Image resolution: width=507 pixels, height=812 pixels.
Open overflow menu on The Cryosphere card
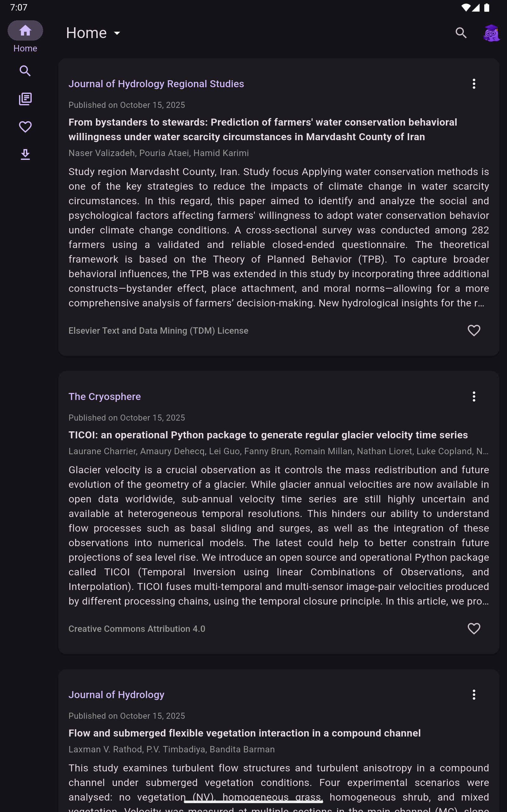(473, 396)
